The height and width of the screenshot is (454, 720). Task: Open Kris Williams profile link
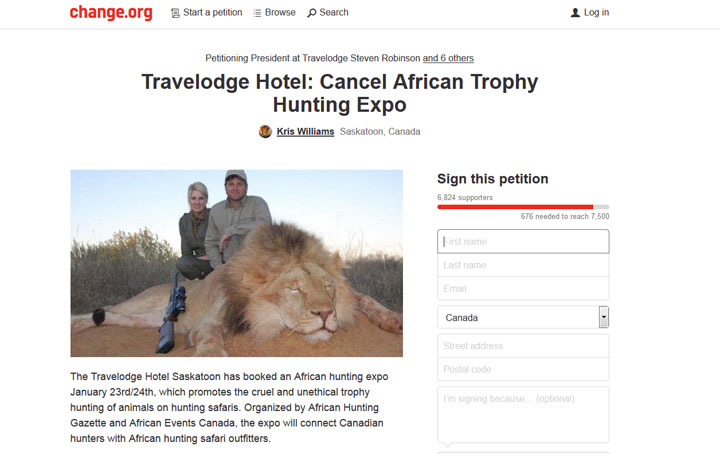(305, 131)
